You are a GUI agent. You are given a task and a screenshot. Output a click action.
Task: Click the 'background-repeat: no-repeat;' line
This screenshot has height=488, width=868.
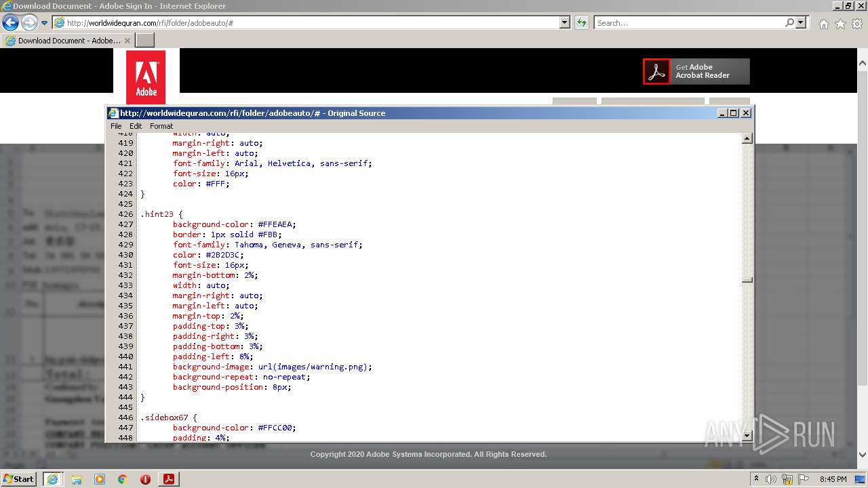pos(241,377)
